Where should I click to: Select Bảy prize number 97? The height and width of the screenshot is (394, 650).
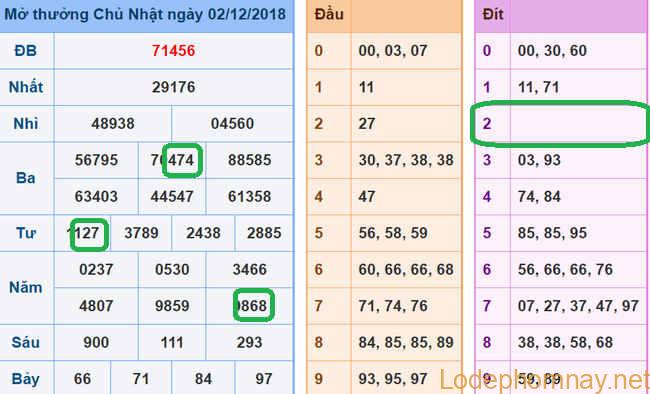click(264, 379)
